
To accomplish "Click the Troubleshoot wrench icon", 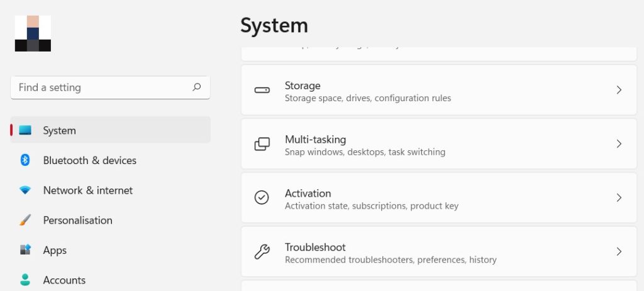I will click(262, 251).
